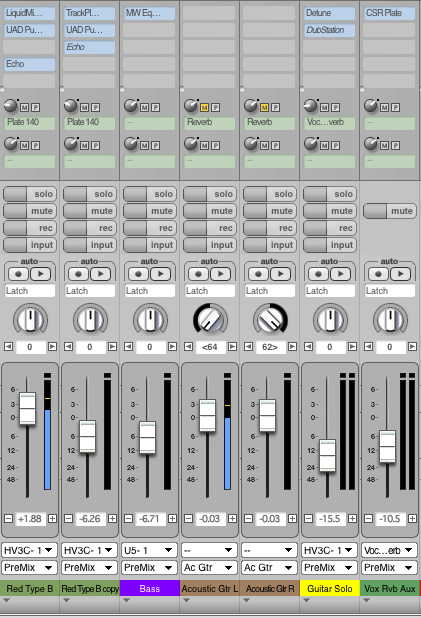Viewport: 421px width, 618px height.
Task: Click send level knob above Reverb on Acoustic Gtr L
Action: coord(191,106)
